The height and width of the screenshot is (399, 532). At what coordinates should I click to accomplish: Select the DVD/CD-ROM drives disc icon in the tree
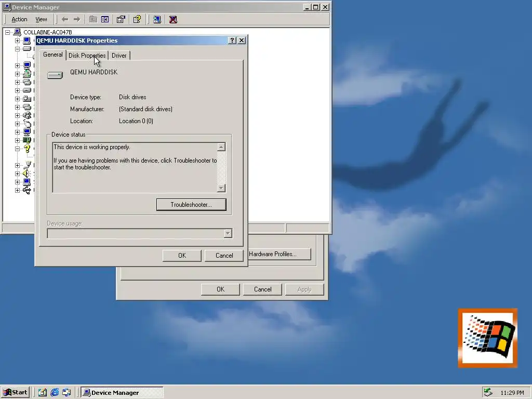[x=27, y=73]
